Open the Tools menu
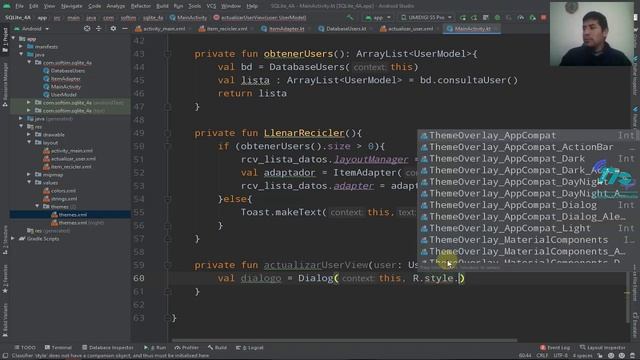Viewport: 640px width, 360px height. click(194, 6)
